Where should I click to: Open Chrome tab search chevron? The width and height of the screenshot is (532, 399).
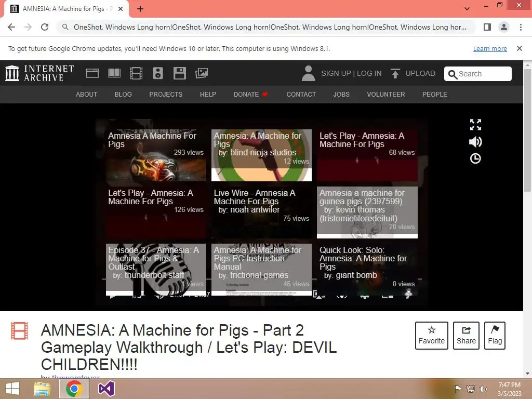click(467, 9)
